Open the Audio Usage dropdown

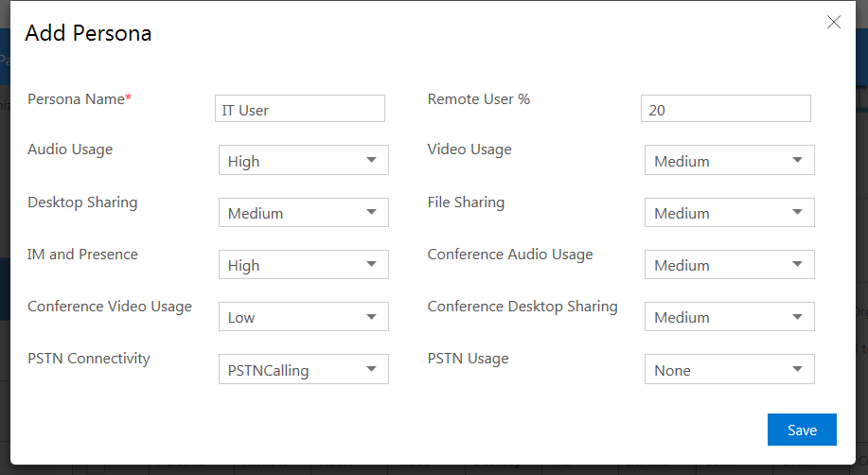click(303, 161)
